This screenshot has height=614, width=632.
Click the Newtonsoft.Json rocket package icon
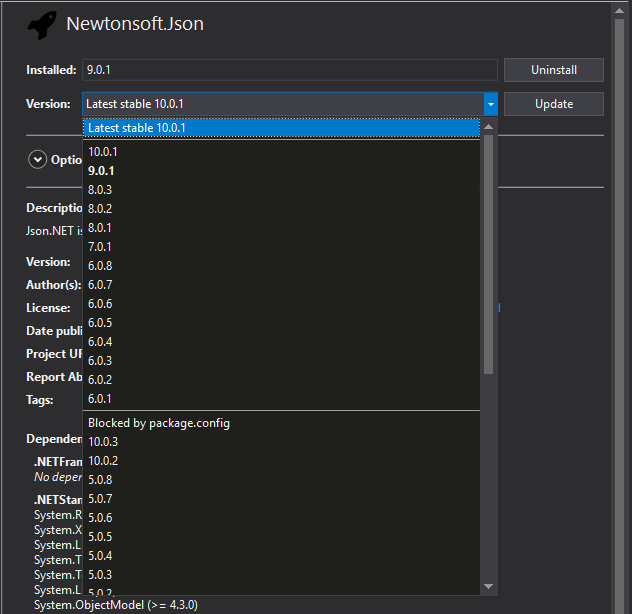pyautogui.click(x=42, y=25)
